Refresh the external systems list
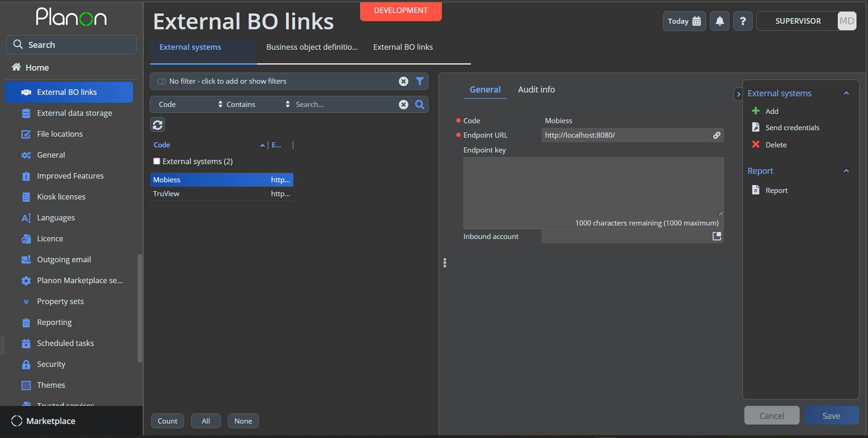 (x=158, y=125)
